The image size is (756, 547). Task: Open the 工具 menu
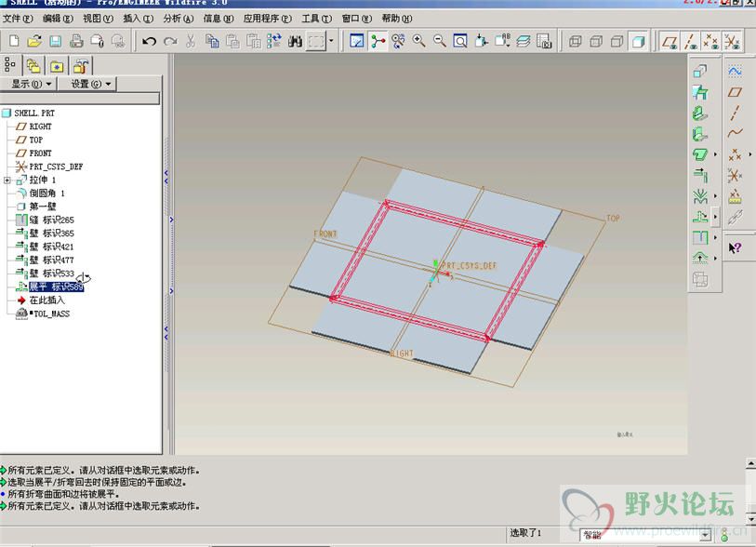click(x=317, y=19)
